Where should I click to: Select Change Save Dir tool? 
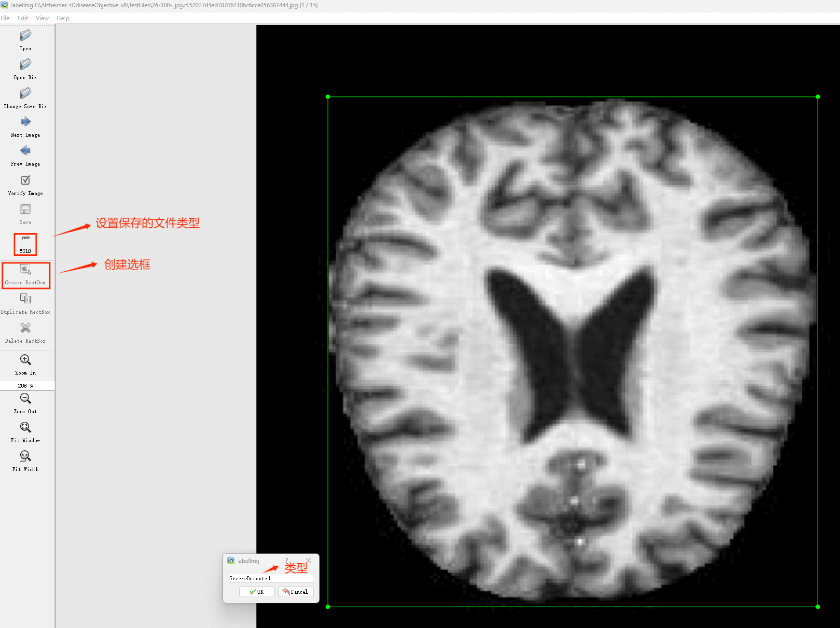pyautogui.click(x=26, y=98)
